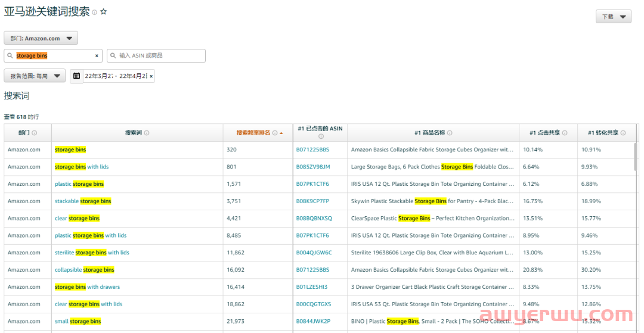644x333 pixels.
Task: Clear the storage bins search term
Action: [97, 56]
